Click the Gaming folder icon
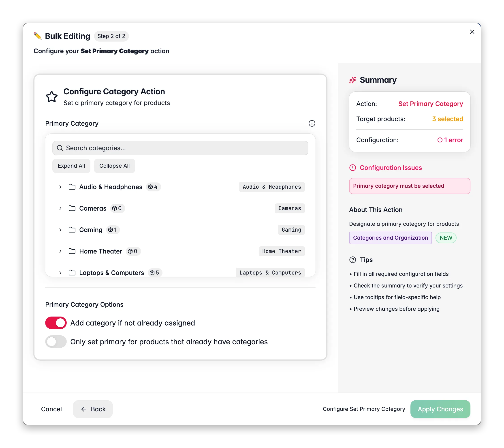This screenshot has height=448, width=504. [x=72, y=230]
